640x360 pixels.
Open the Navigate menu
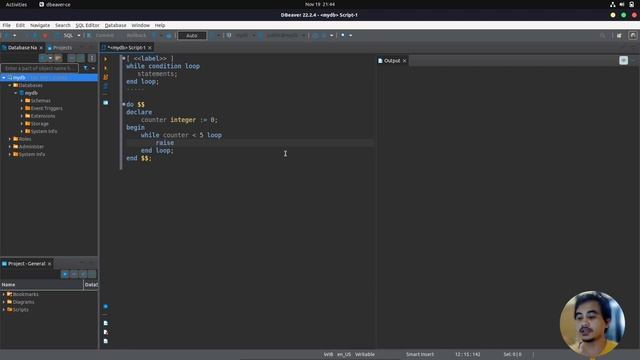[x=40, y=25]
